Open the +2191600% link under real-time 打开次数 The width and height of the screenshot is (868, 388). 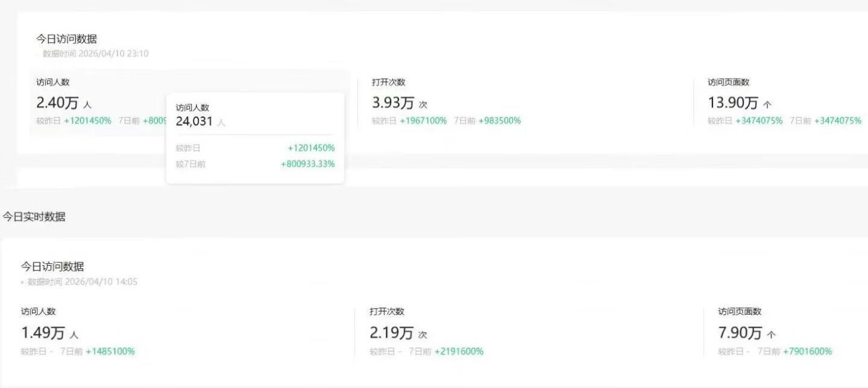pos(461,351)
